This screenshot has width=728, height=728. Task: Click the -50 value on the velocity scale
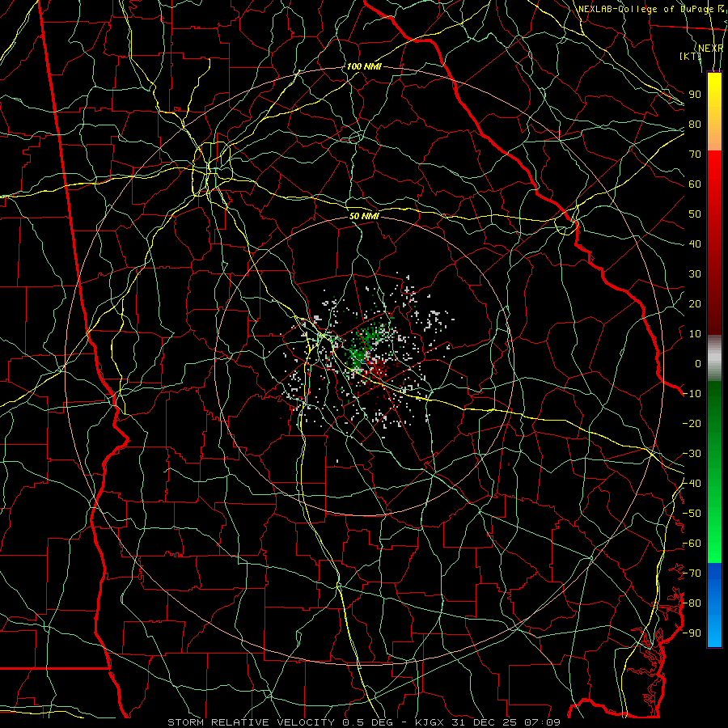(692, 514)
